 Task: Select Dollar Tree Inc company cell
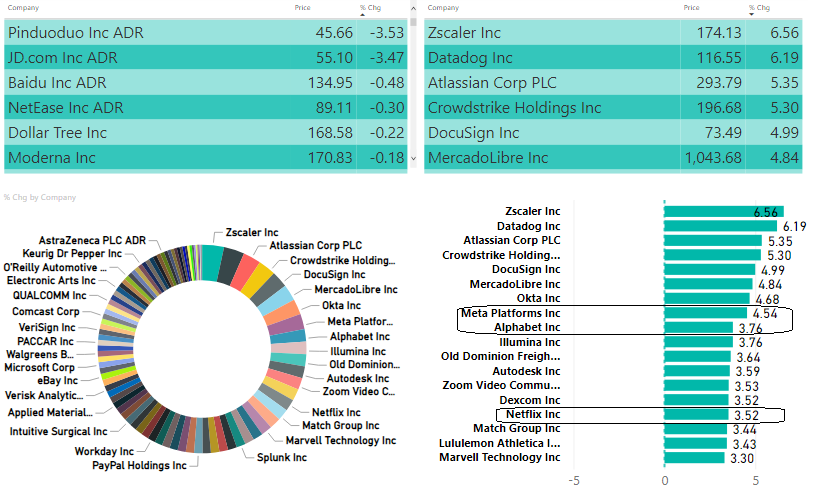coord(58,133)
